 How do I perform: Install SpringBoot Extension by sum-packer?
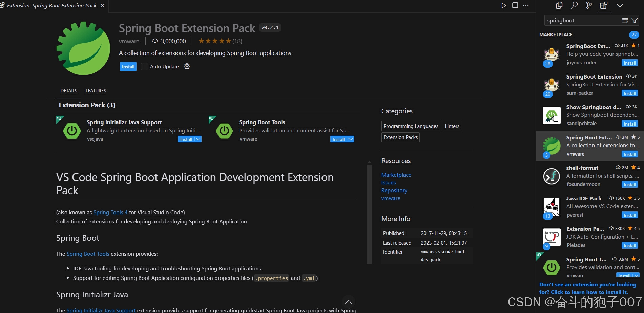tap(630, 93)
